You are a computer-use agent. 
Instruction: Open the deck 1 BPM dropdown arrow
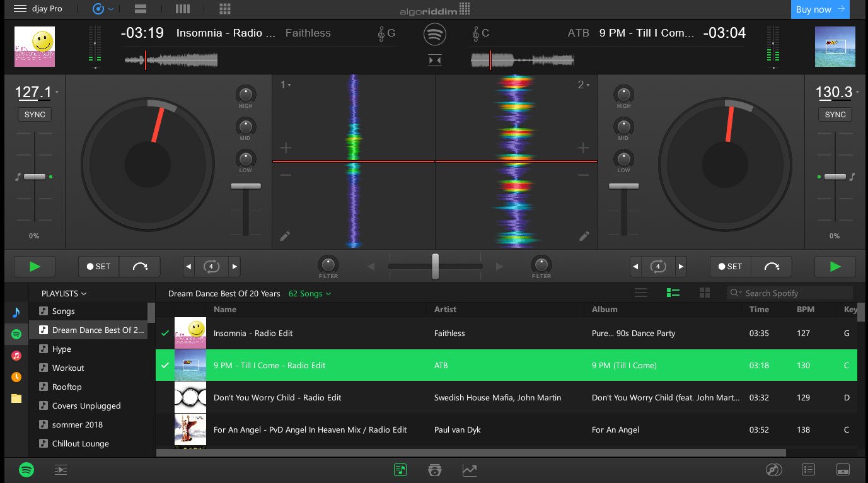pos(57,92)
